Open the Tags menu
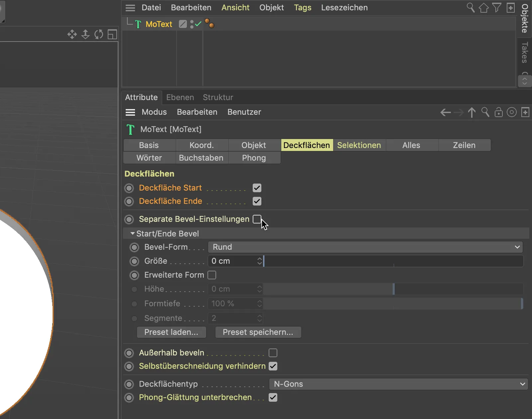This screenshot has height=419, width=532. pos(303,8)
